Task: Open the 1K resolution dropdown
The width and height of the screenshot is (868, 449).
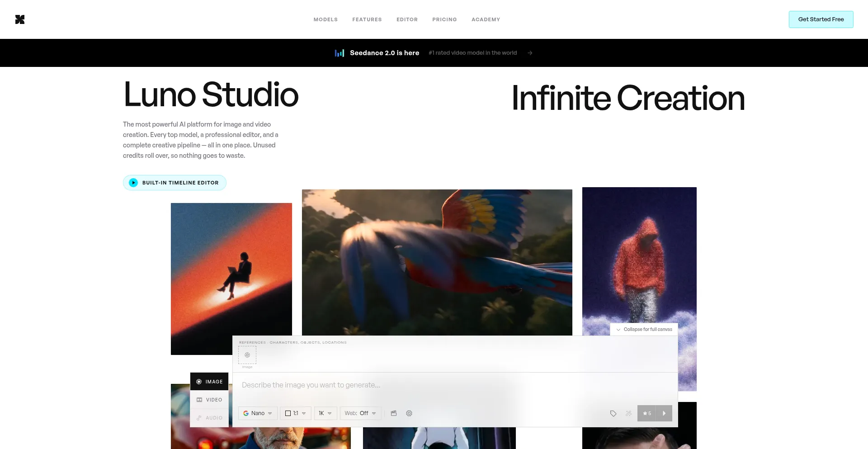Action: [x=325, y=413]
